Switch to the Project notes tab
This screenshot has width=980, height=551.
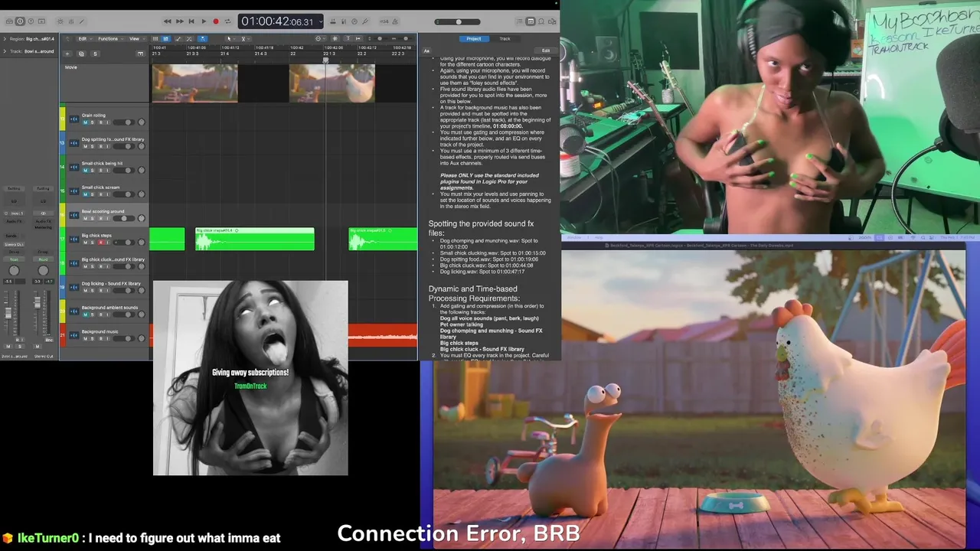coord(475,39)
